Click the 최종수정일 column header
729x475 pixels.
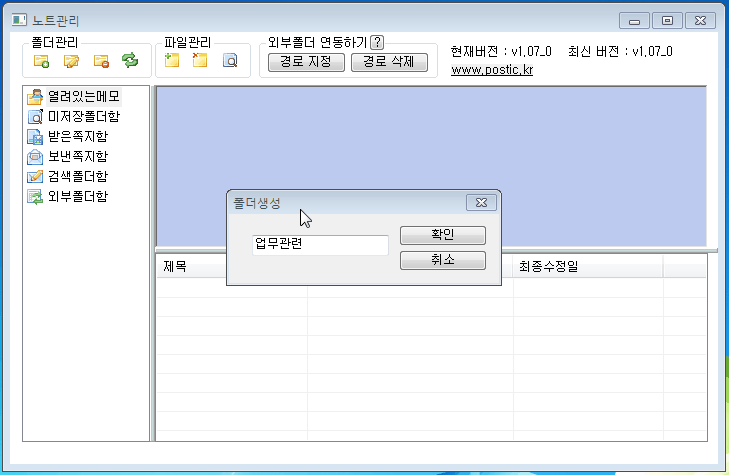(588, 266)
